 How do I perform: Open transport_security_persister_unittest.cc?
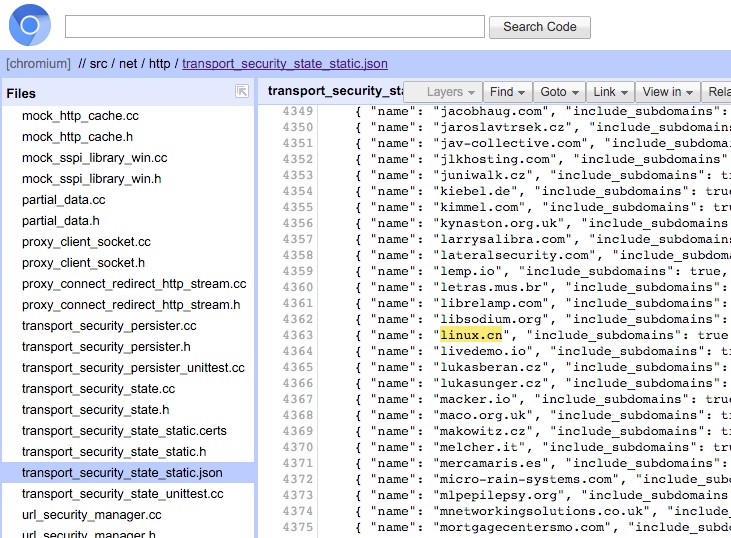pyautogui.click(x=133, y=368)
